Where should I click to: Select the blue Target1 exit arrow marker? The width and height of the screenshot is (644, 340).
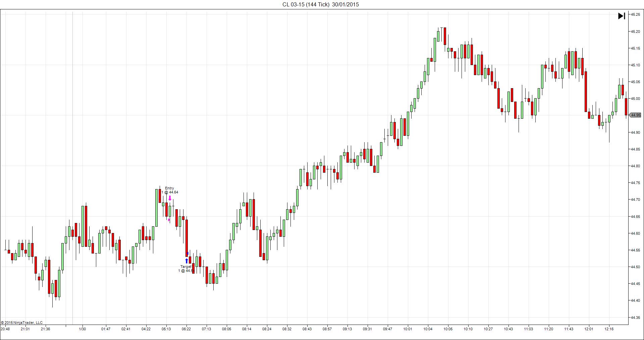(186, 261)
